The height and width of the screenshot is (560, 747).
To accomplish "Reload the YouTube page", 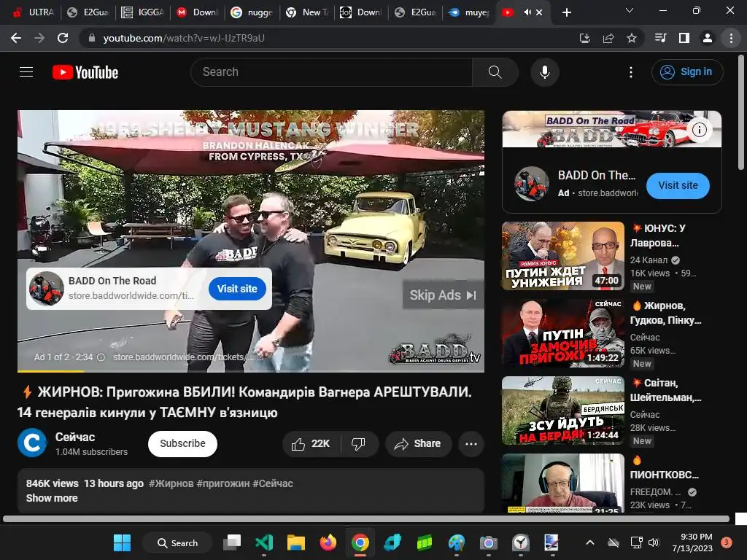I will 63,38.
